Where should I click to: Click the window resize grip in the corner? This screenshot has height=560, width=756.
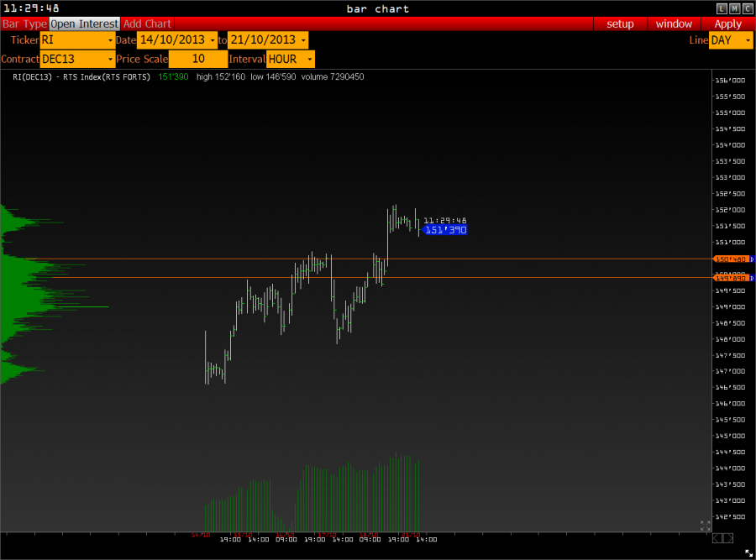tap(748, 552)
